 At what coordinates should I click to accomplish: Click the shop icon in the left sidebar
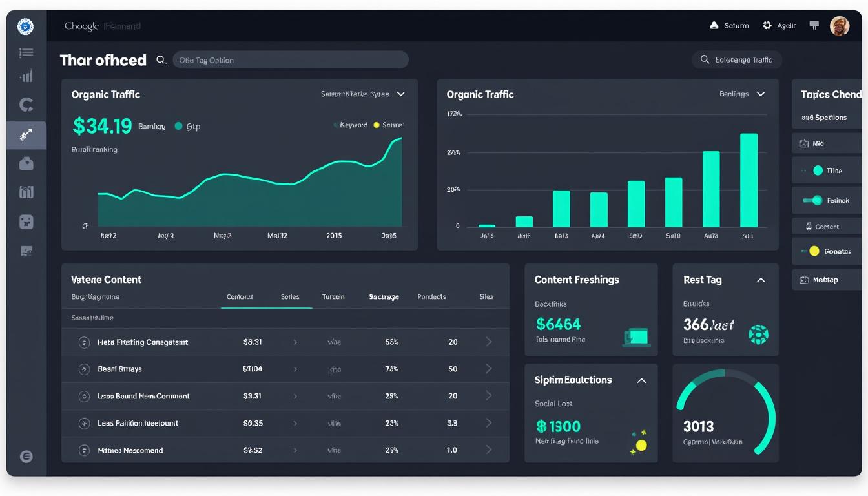26,192
